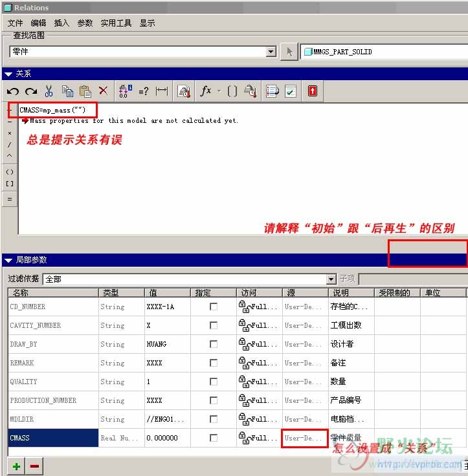The width and height of the screenshot is (468, 476).
Task: Select the CMASS parameter name cell
Action: 53,438
